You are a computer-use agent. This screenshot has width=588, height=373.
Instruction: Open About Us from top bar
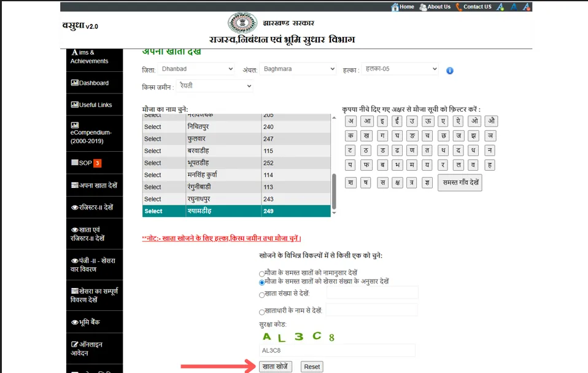[x=435, y=7]
